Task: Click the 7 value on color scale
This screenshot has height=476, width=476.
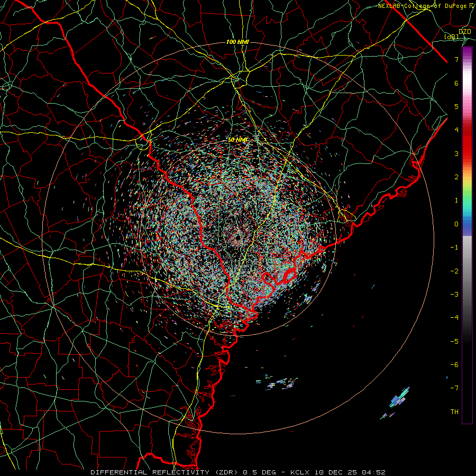Action: [x=456, y=59]
